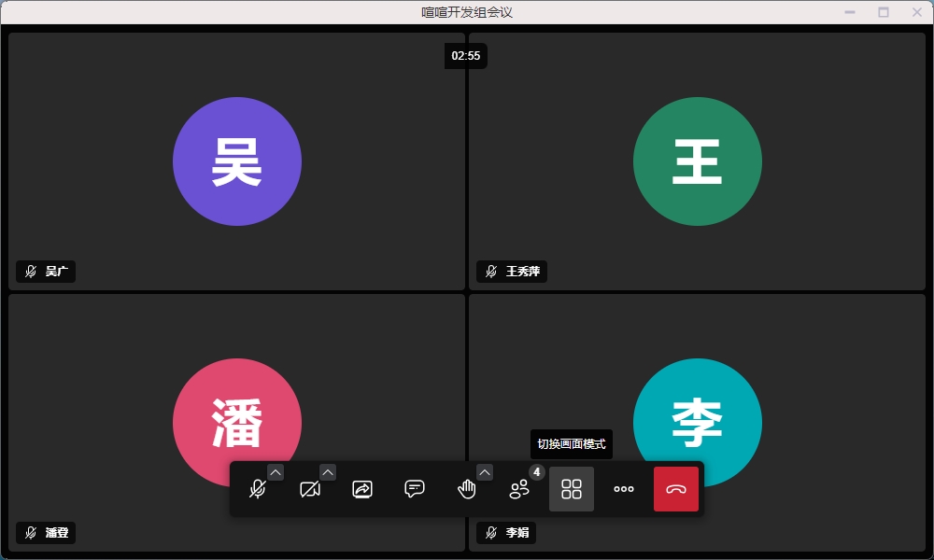
Task: Click 潘登's muted mic icon
Action: click(31, 533)
